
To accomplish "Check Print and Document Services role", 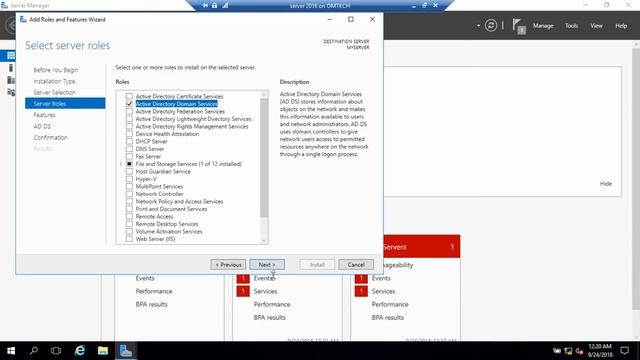I will (x=129, y=209).
